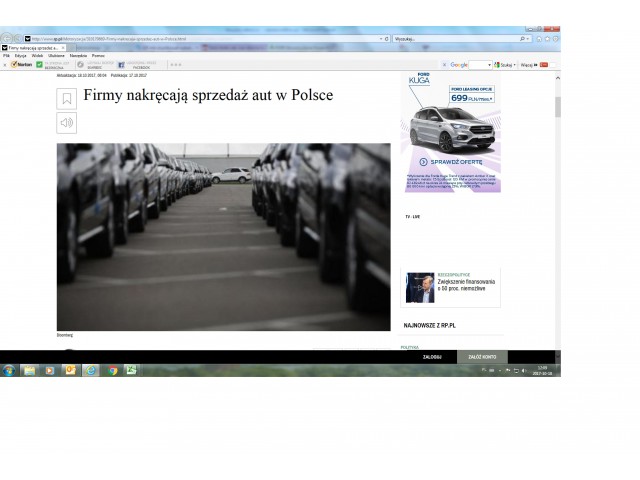
Task: Click SPRAWDŹ OFERTĘ in Ford Kuga ad
Action: pyautogui.click(x=450, y=161)
